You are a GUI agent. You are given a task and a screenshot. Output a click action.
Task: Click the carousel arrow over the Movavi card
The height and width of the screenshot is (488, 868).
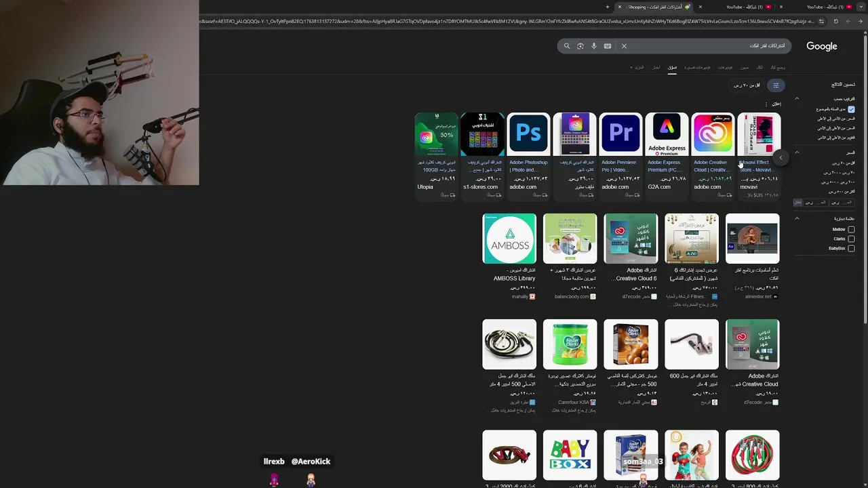coord(781,157)
